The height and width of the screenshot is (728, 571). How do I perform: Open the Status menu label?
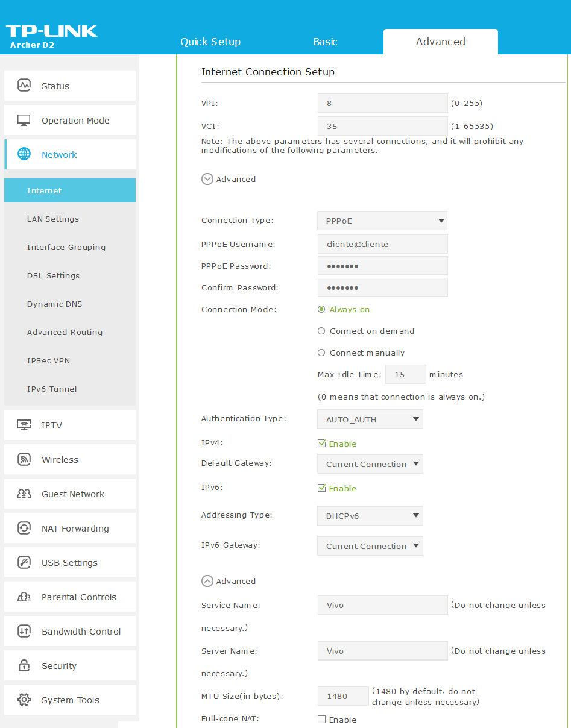[x=55, y=86]
